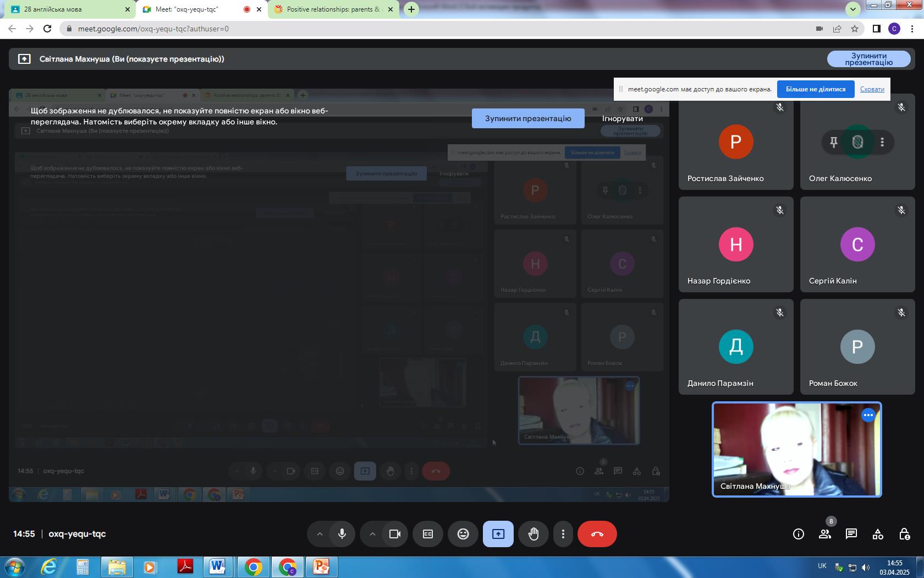Click the "Сховати" link
Screen dimensions: 924x578
[x=872, y=89]
